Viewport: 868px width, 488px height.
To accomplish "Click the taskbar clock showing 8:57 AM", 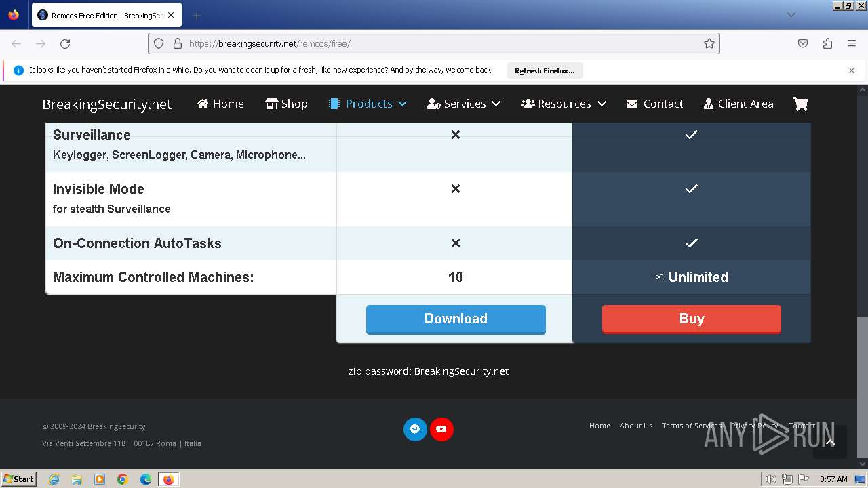I will point(833,479).
